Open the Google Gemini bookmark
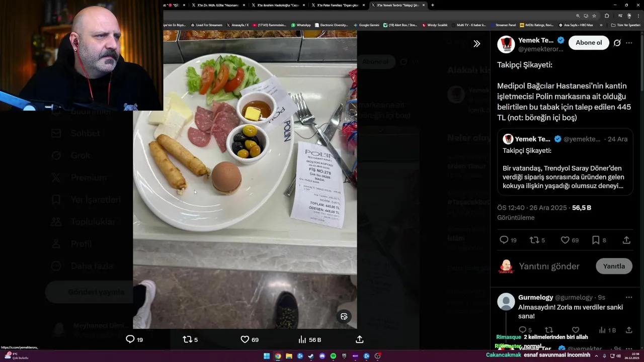Viewport: 644px width, 362px height. tap(366, 25)
